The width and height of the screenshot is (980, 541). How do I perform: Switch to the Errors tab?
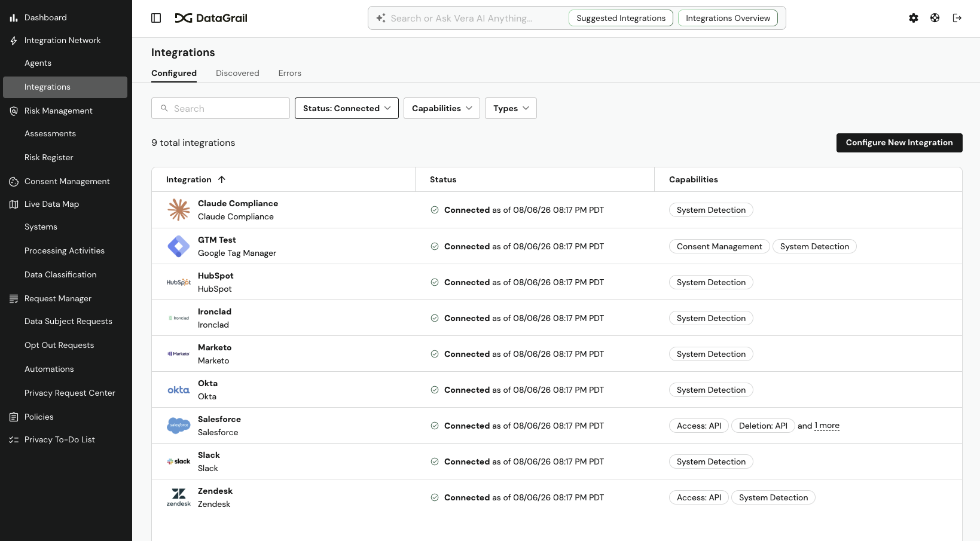tap(290, 74)
